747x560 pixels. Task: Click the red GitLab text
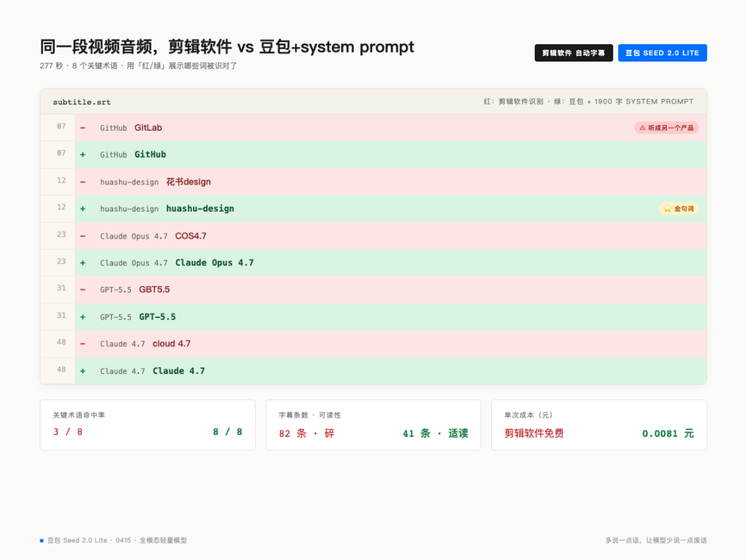148,128
